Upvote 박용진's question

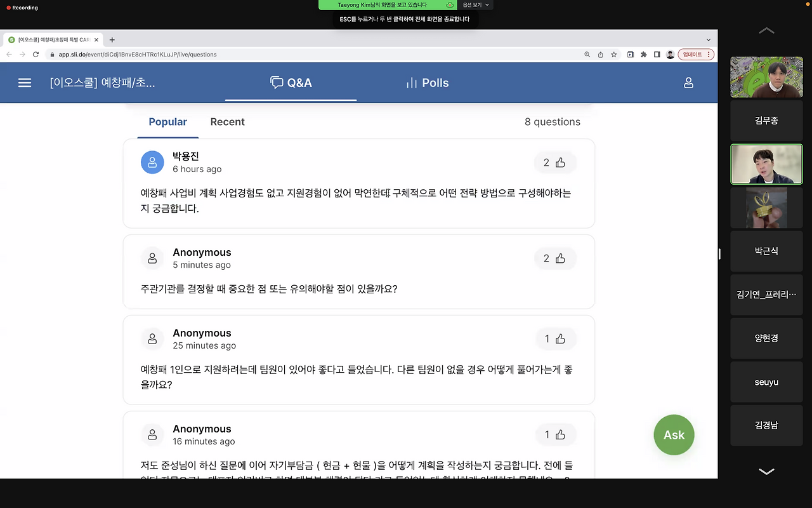(555, 162)
